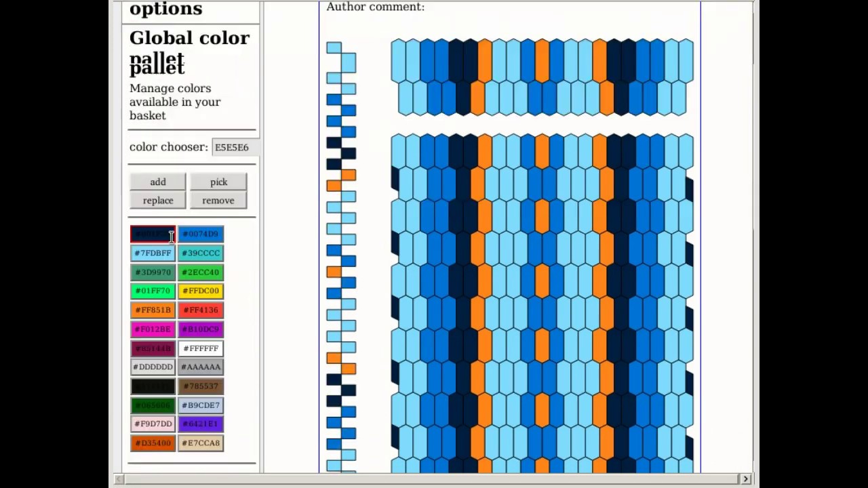Focus the color chooser hex input field

click(236, 147)
